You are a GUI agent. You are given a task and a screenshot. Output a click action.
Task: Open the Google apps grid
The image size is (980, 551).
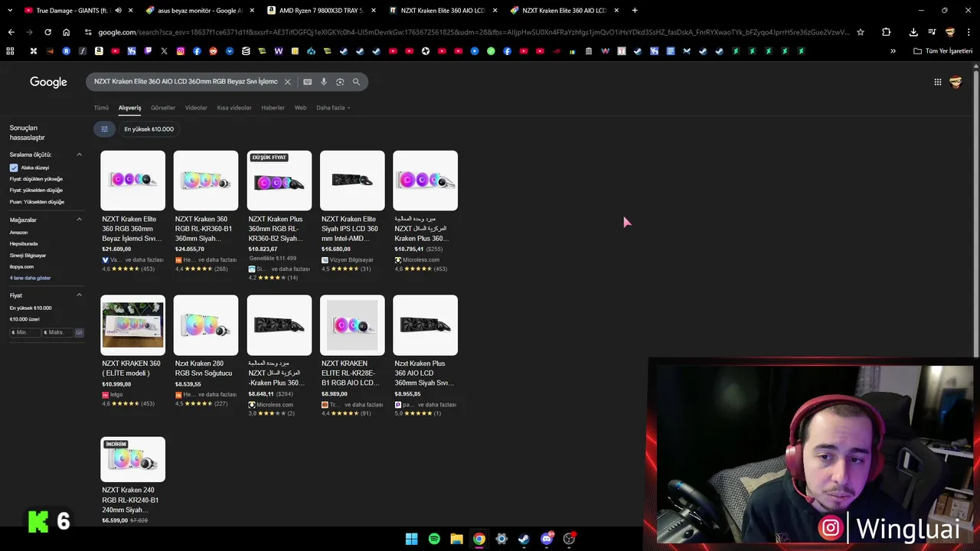coord(937,82)
